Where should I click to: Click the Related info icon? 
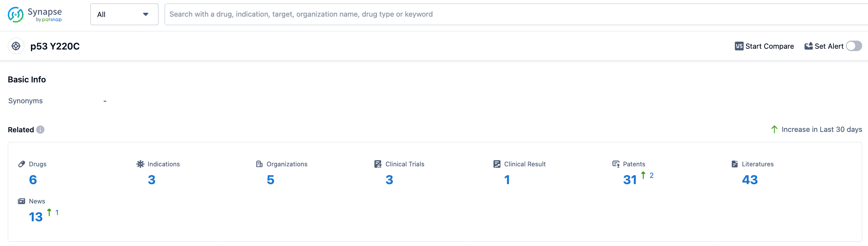pyautogui.click(x=40, y=130)
